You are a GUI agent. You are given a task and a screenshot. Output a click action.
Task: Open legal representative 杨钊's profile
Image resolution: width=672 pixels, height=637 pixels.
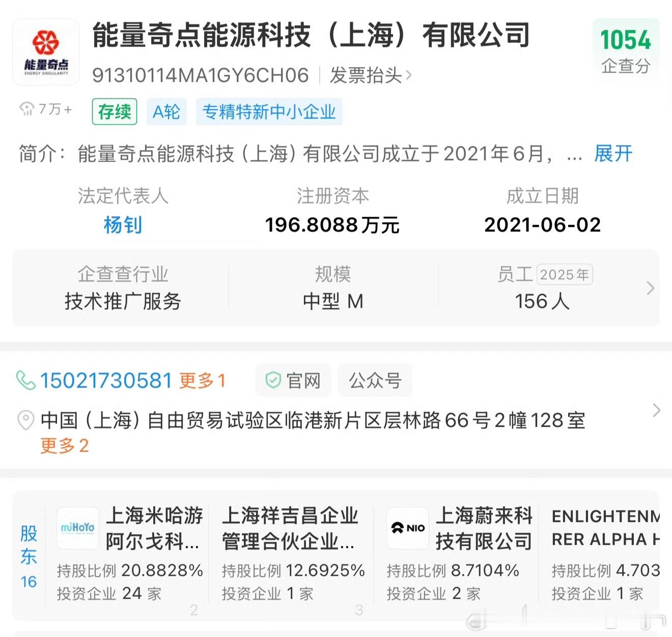pos(123,225)
